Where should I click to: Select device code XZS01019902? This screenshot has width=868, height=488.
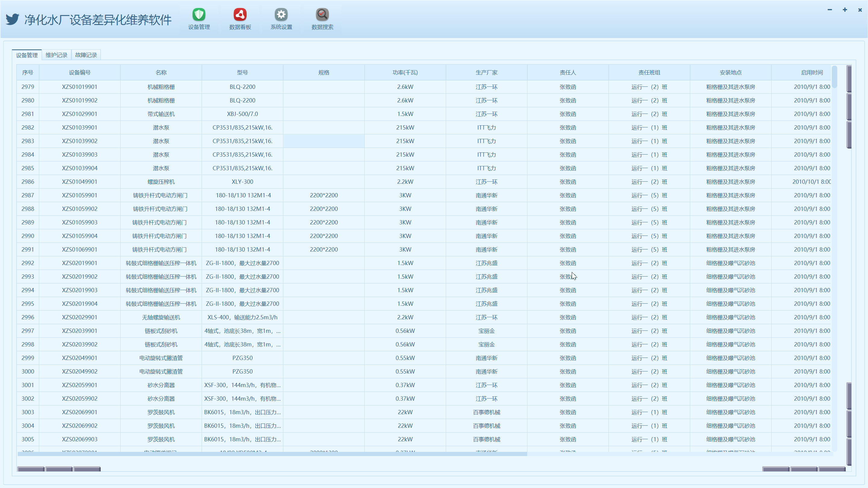pyautogui.click(x=80, y=100)
